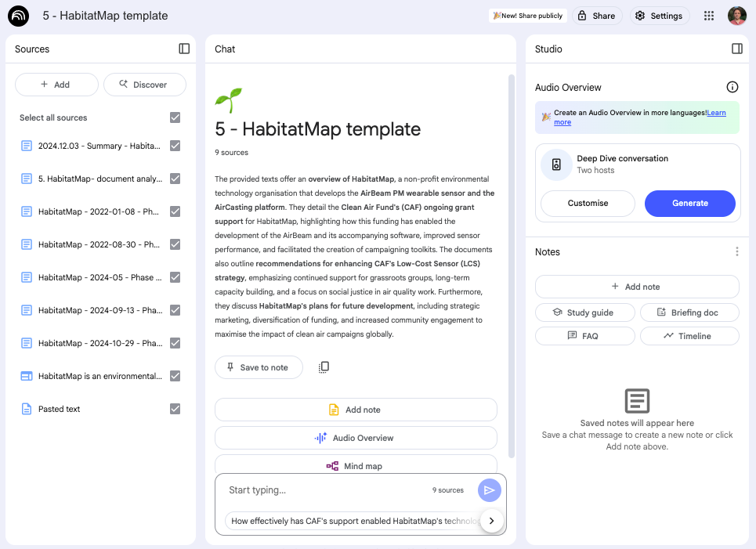Click the '9 sources' count under title
Viewport: 756px width, 549px height.
coord(231,153)
